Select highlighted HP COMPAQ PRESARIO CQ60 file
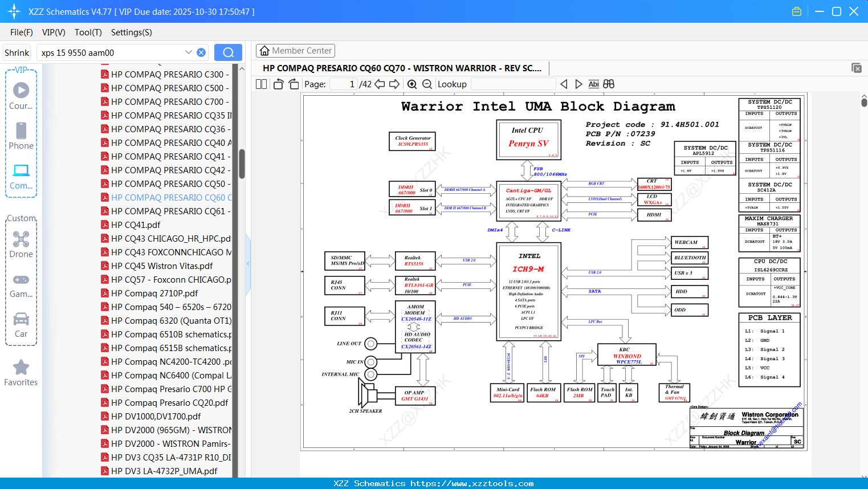 (x=166, y=197)
